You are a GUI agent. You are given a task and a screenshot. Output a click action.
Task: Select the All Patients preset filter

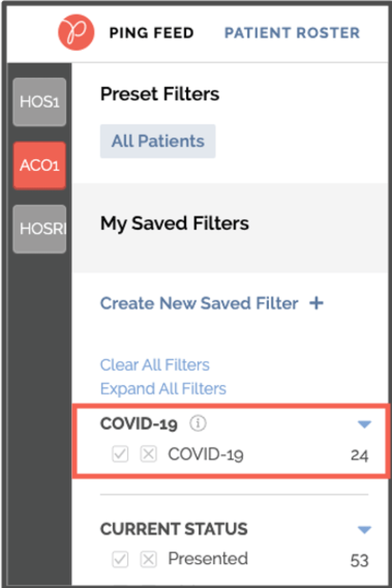[x=157, y=141]
